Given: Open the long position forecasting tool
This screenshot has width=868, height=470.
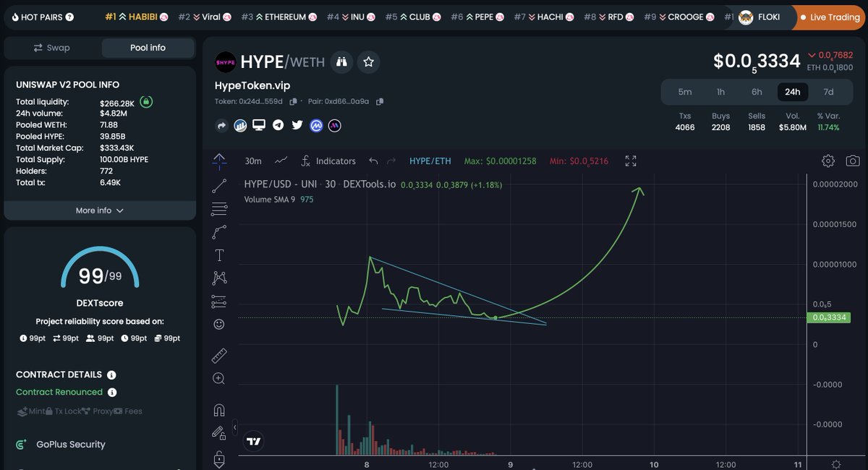Looking at the screenshot, I should [219, 302].
